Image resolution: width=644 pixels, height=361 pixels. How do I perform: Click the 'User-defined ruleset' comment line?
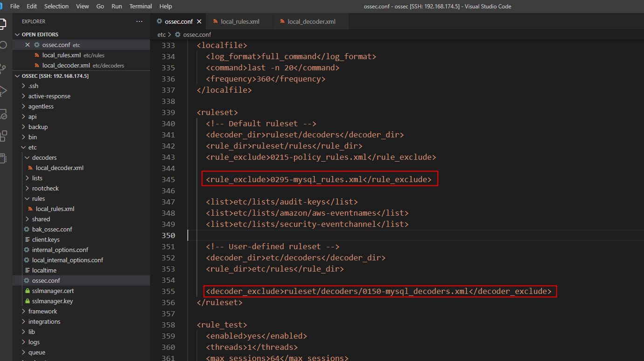pyautogui.click(x=273, y=246)
